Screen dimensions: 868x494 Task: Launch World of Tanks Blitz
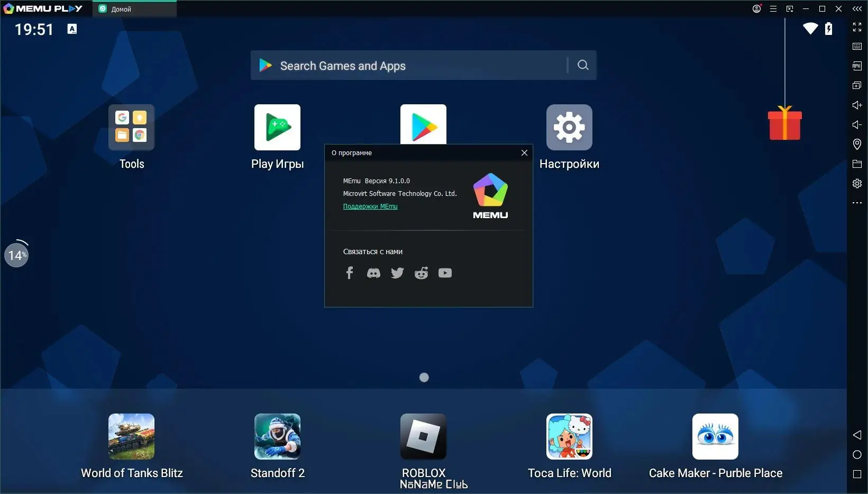pos(132,436)
